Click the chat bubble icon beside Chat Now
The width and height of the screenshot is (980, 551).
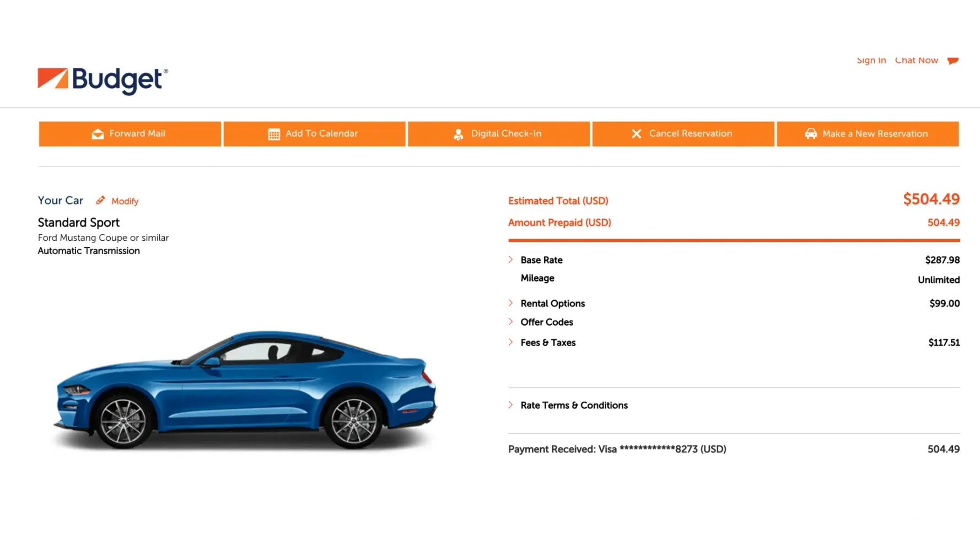953,61
